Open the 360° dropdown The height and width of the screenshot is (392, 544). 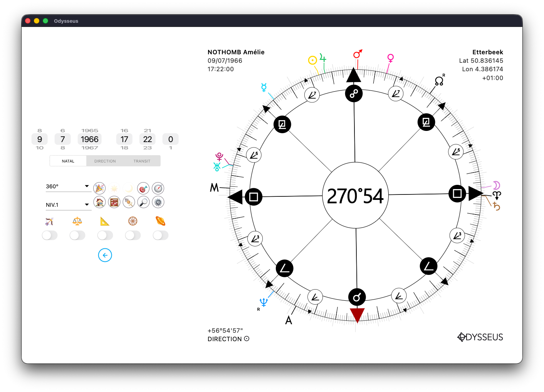[68, 186]
